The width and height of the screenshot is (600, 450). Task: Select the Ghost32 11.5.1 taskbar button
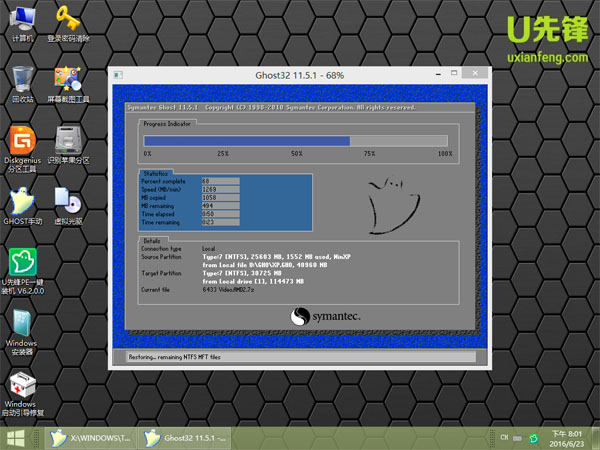(x=187, y=437)
